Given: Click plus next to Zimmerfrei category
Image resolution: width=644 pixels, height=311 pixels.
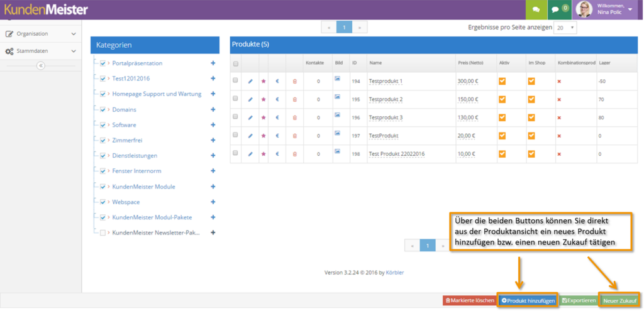Looking at the screenshot, I should pos(213,140).
